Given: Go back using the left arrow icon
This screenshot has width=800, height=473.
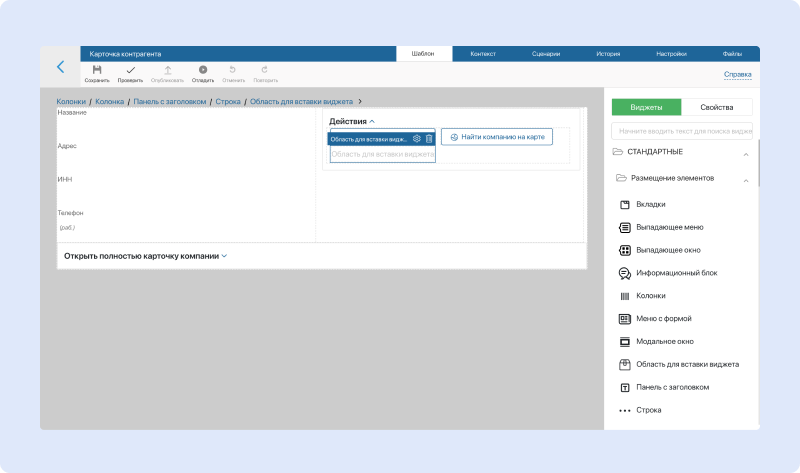Looking at the screenshot, I should (x=60, y=67).
